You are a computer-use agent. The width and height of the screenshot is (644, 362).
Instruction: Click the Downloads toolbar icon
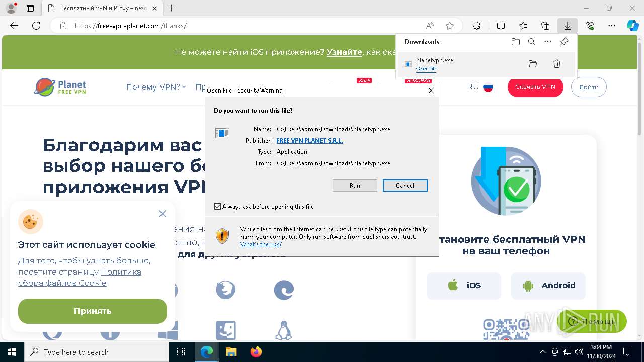click(x=568, y=26)
